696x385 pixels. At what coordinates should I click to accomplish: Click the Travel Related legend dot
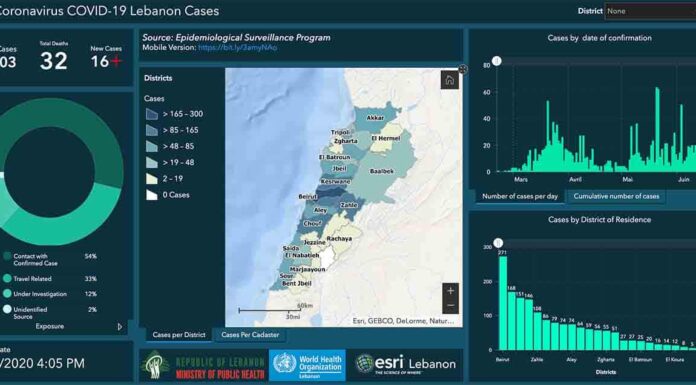point(7,279)
